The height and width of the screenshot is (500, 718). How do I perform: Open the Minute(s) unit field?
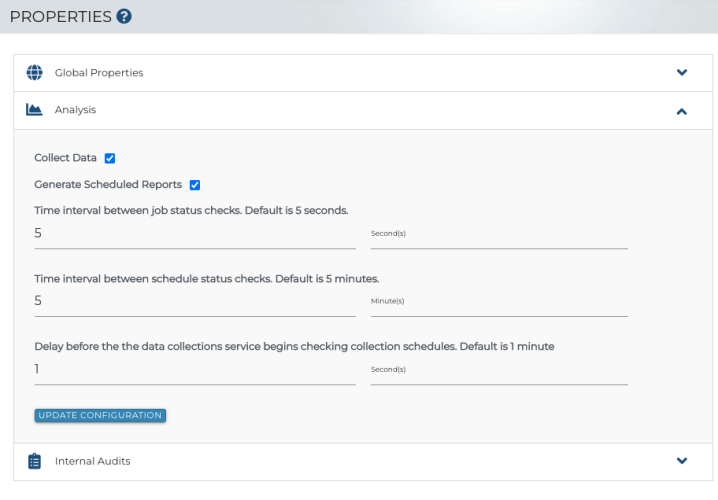[498, 301]
